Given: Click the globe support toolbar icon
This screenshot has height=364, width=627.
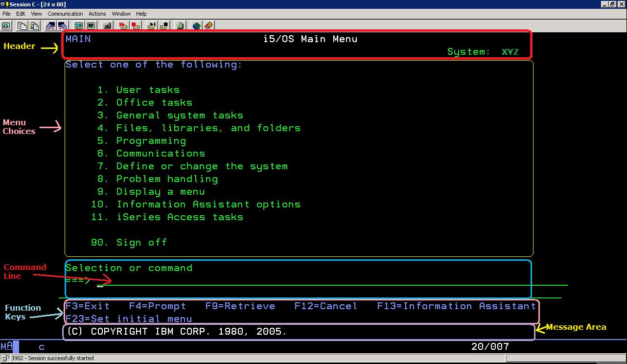Looking at the screenshot, I should click(x=197, y=26).
